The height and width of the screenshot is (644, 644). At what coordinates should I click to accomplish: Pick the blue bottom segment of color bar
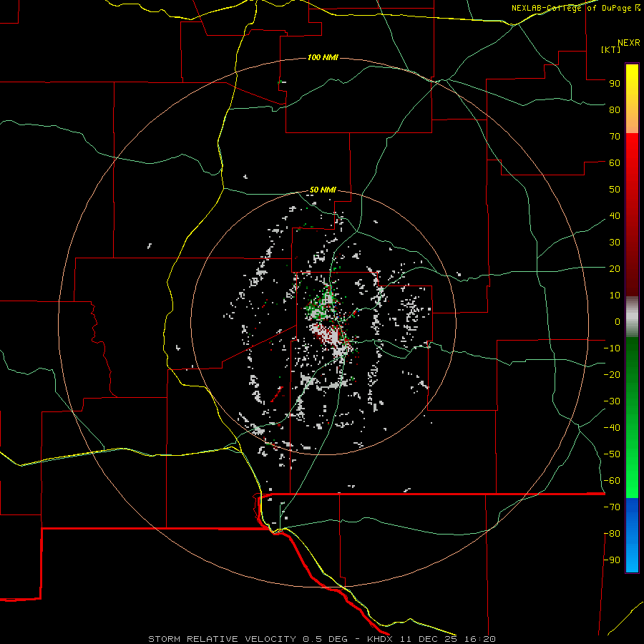click(x=632, y=535)
